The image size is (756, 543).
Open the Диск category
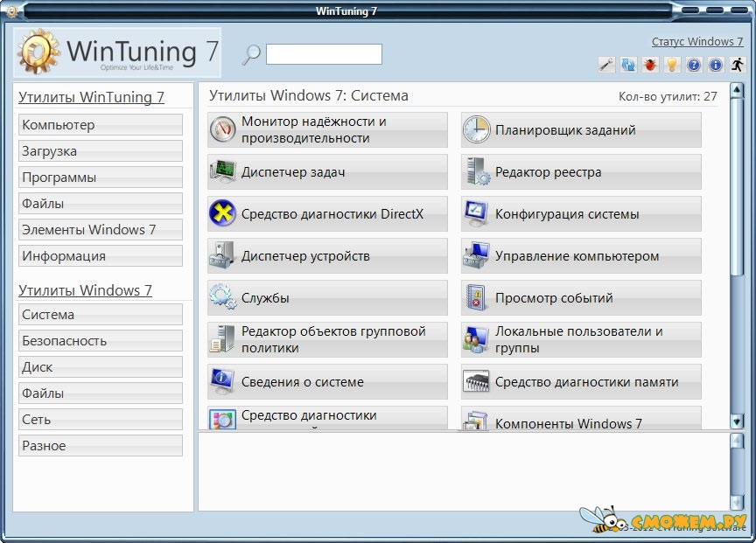[101, 366]
